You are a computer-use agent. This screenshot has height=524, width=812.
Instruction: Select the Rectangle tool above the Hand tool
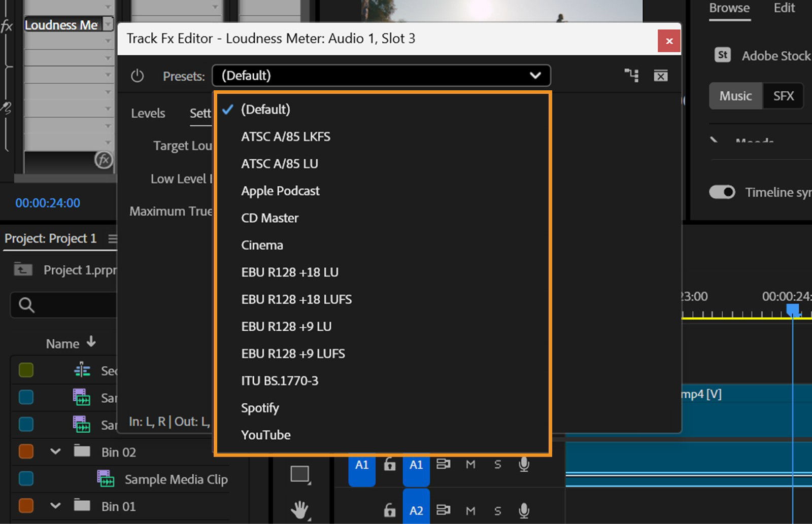(300, 474)
